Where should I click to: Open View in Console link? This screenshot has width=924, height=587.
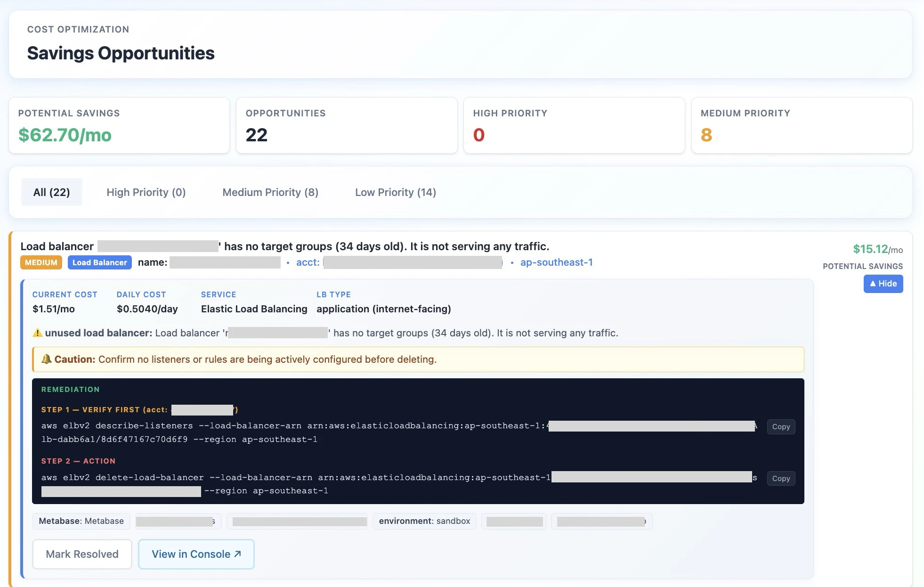[x=196, y=554]
